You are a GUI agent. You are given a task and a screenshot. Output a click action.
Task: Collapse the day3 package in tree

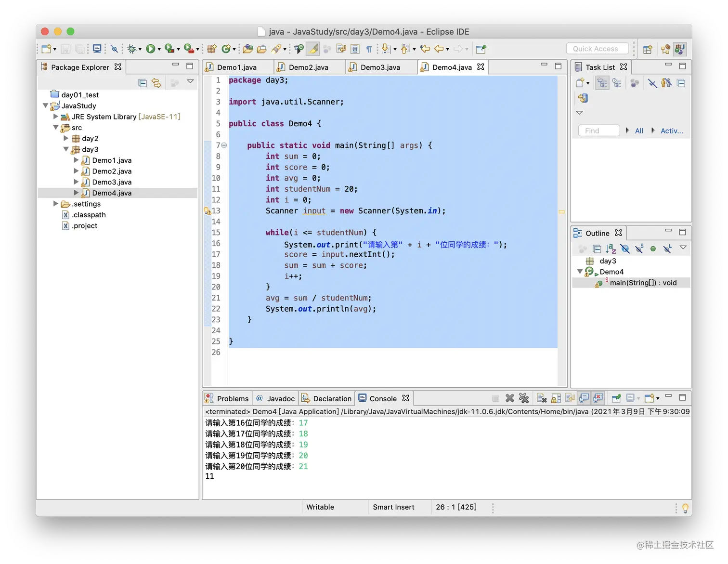[x=66, y=149]
